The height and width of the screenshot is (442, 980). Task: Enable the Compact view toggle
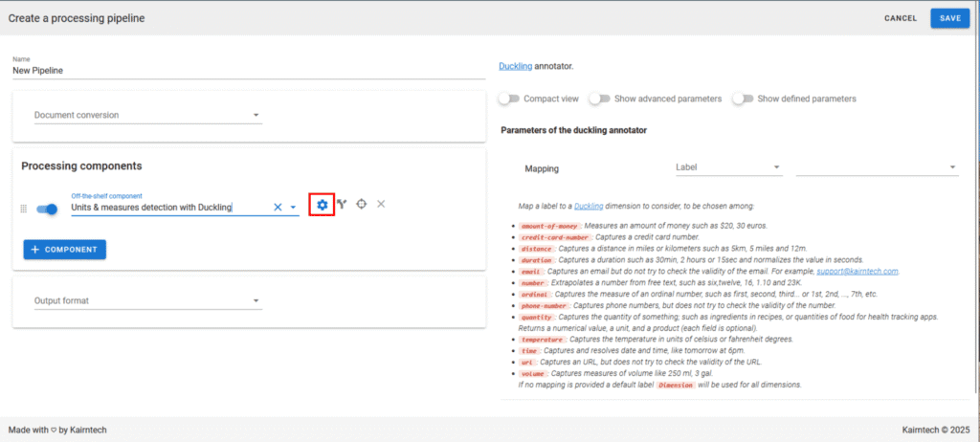point(509,99)
